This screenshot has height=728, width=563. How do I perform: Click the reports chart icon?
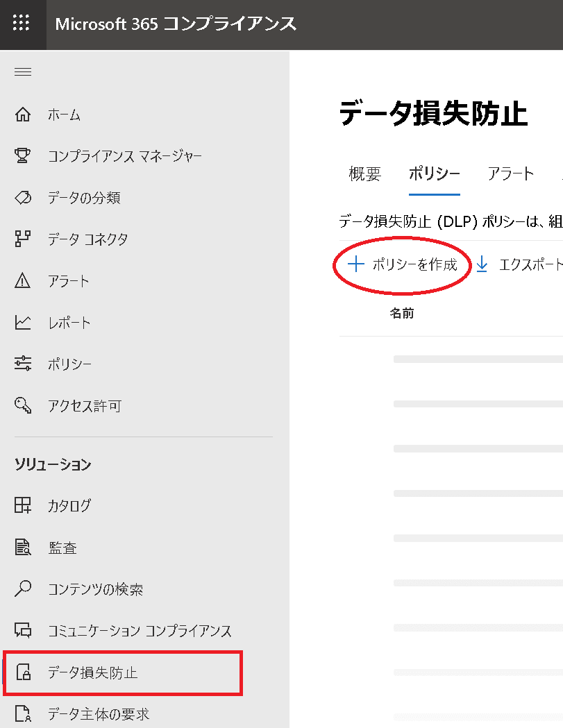click(23, 322)
